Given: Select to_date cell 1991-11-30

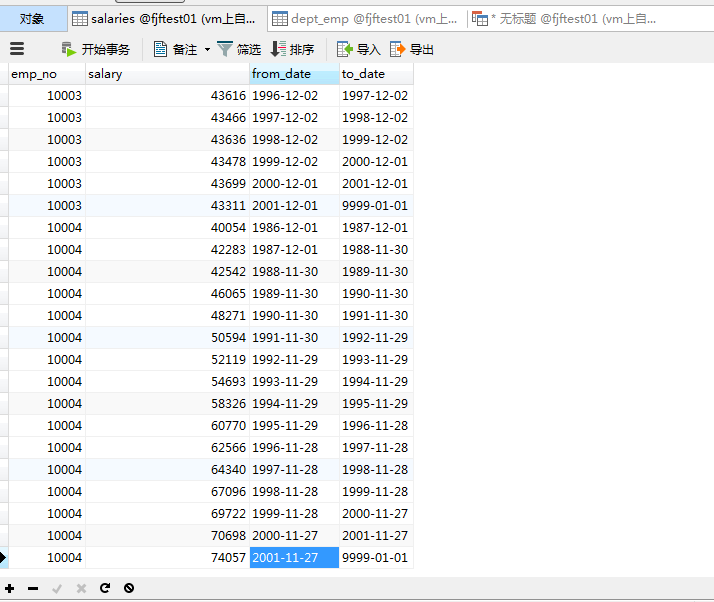Looking at the screenshot, I should [376, 316].
